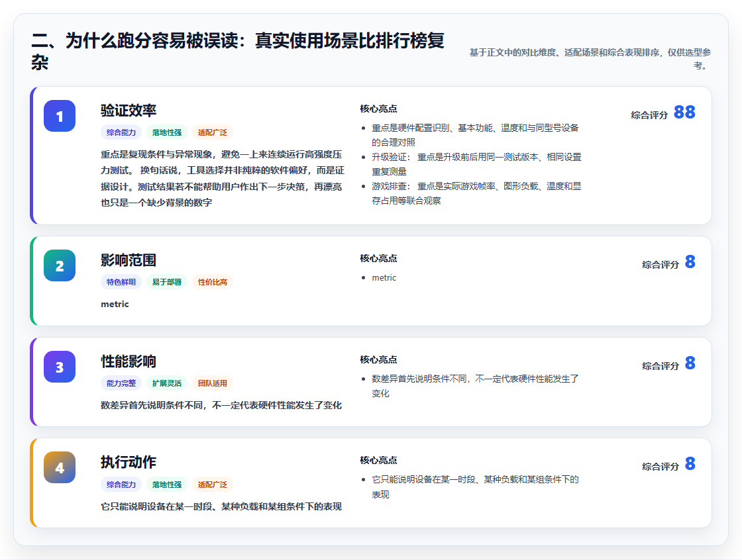
Task: Click 核心亮点 heading in 执行动作 card
Action: point(378,460)
